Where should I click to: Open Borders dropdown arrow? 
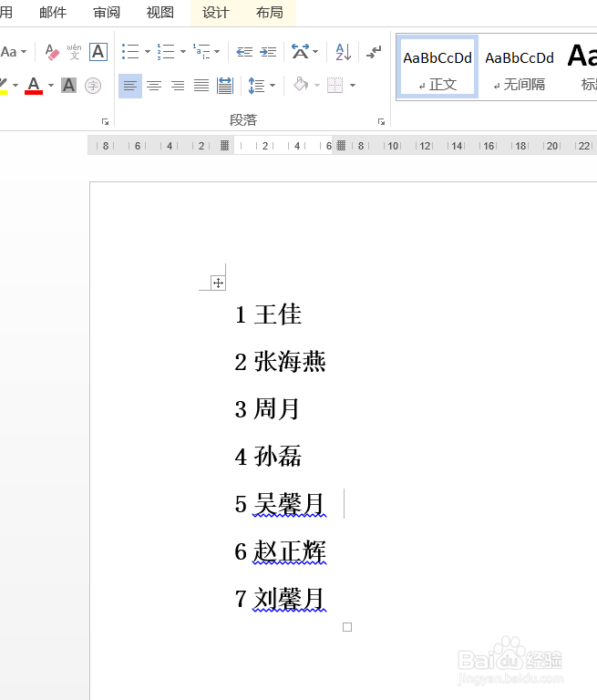coord(353,86)
